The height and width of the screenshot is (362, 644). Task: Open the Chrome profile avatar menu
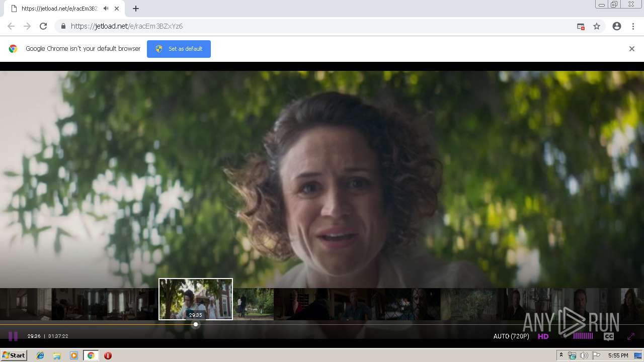[x=617, y=26]
